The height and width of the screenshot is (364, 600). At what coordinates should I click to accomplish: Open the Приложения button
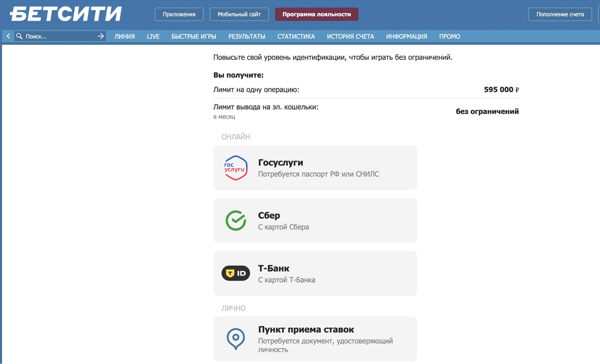(179, 14)
